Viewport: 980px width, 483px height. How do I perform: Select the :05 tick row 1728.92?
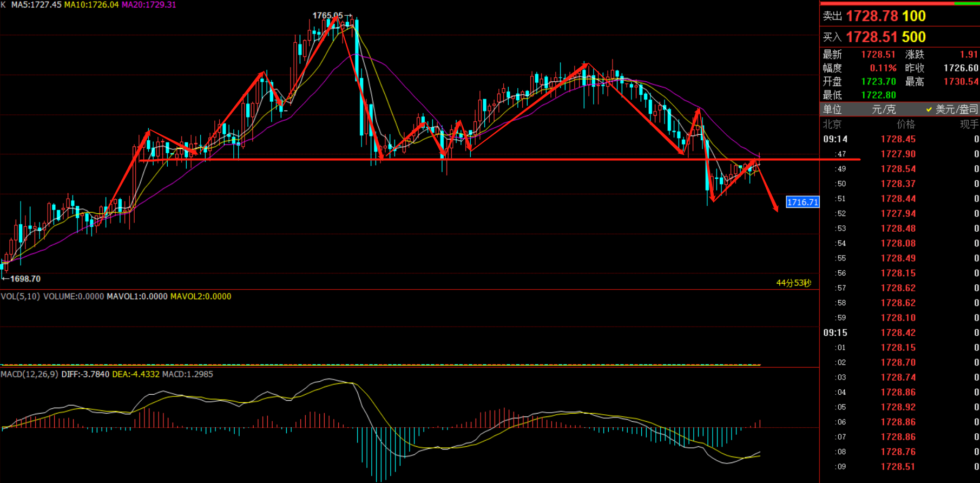coord(900,407)
